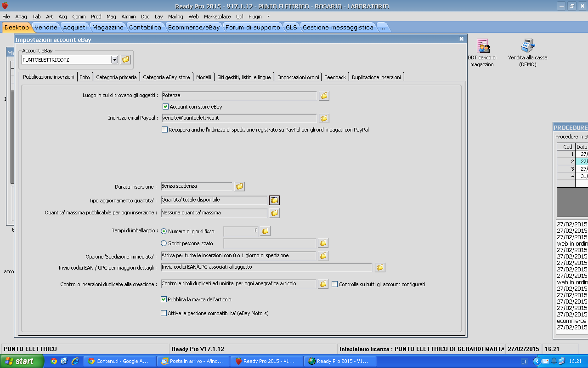The image size is (588, 368).
Task: Open the Anag menu
Action: point(21,17)
